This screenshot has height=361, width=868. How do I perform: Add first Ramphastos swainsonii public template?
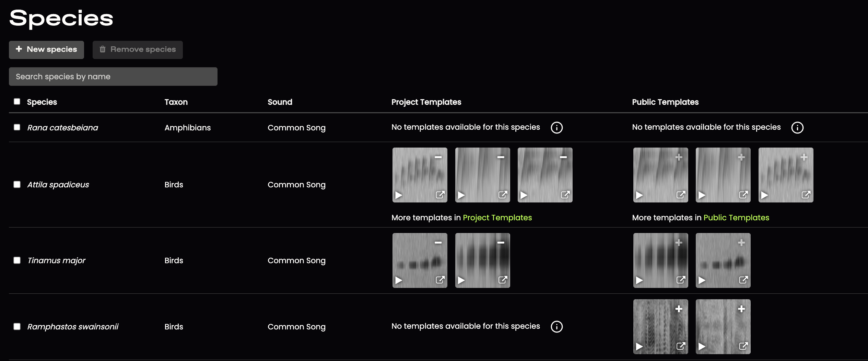click(679, 309)
